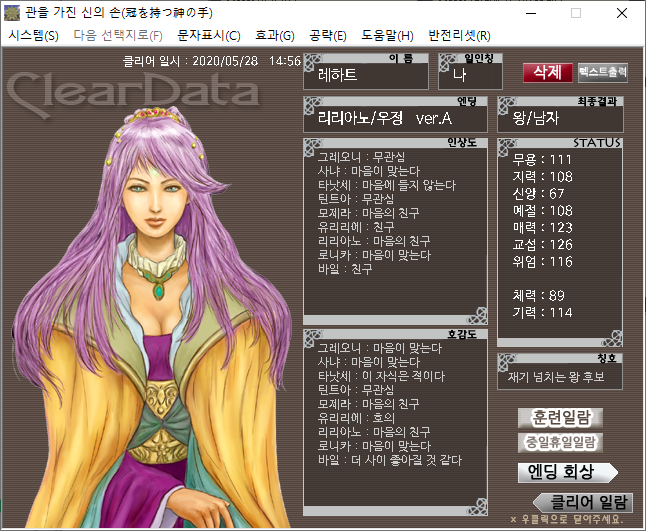The width and height of the screenshot is (646, 531).
Task: Open the 공략(E) menu
Action: (x=328, y=35)
